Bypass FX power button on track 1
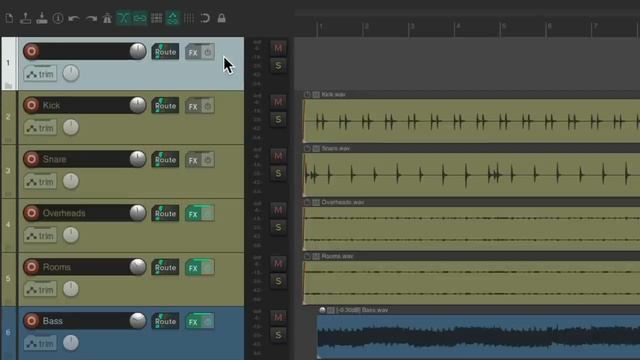Screen dimensions: 640x360 point(208,52)
